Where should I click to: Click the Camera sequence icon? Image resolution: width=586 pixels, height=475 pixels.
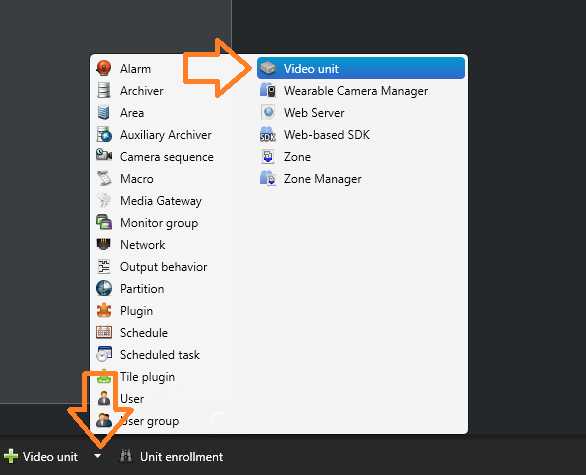[x=104, y=155]
